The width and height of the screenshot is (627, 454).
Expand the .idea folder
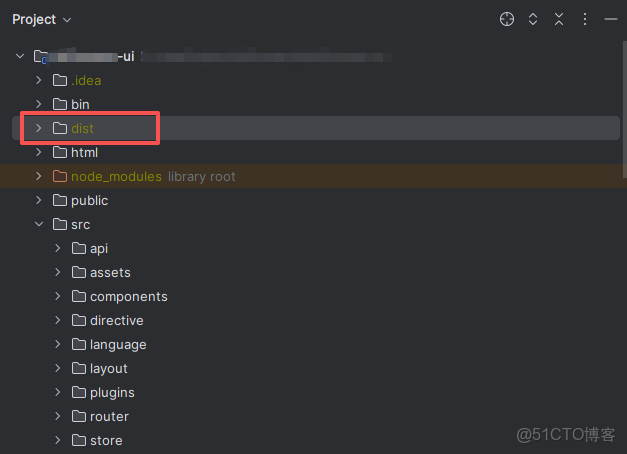[x=39, y=80]
